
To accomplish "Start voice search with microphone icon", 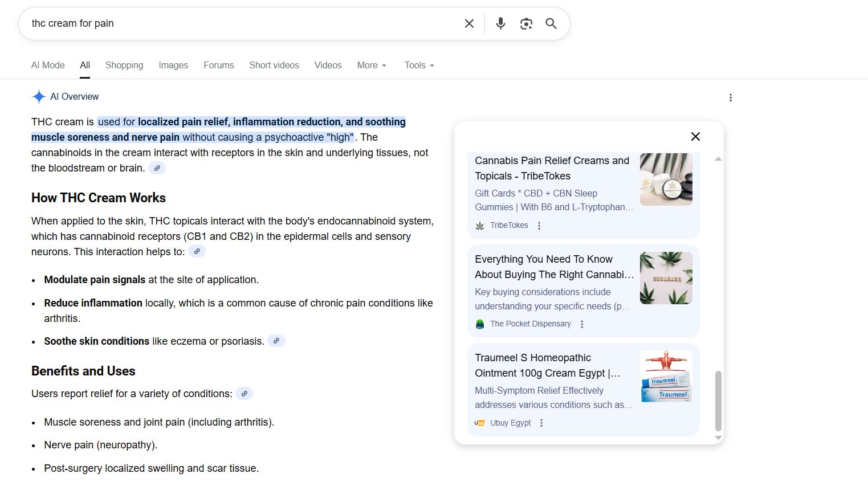I will (500, 23).
